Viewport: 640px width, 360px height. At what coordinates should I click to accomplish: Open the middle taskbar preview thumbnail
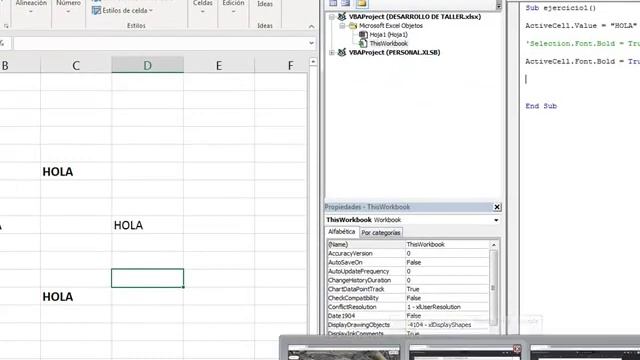(x=464, y=353)
